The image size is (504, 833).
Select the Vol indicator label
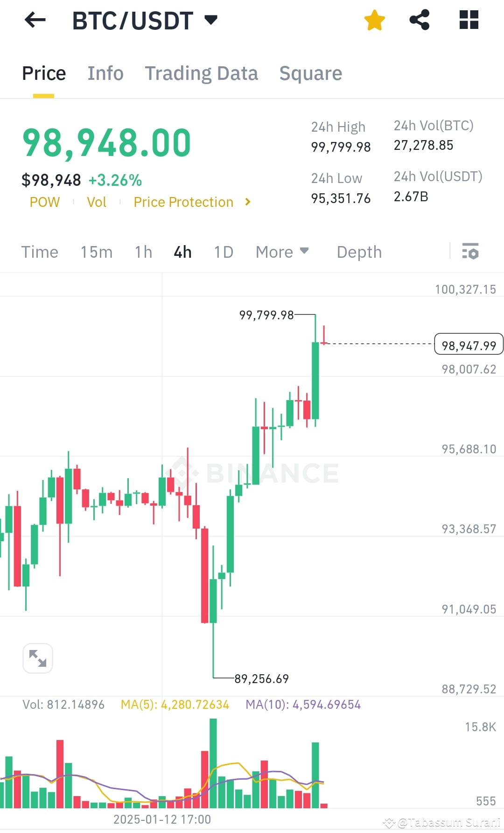tap(96, 202)
